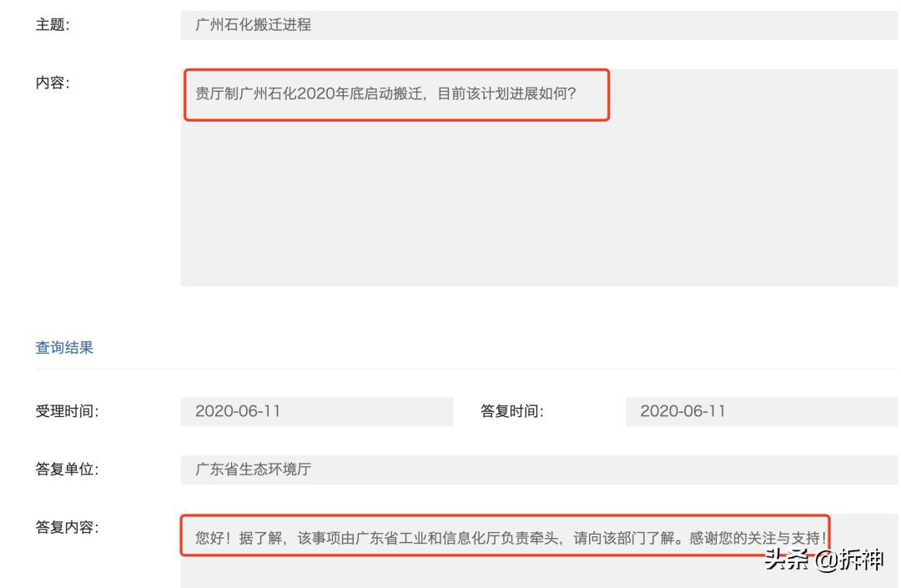
Task: Select the 答复时间 date field 2020-06-11
Action: [x=762, y=411]
